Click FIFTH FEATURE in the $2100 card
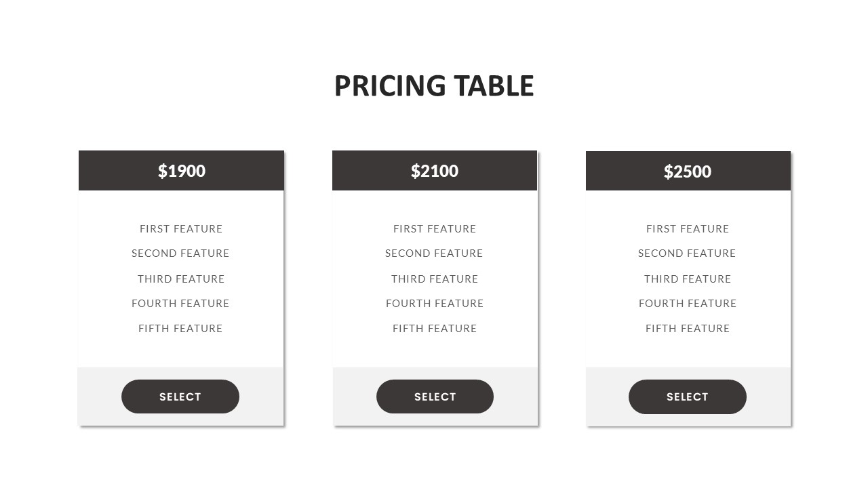 (435, 329)
